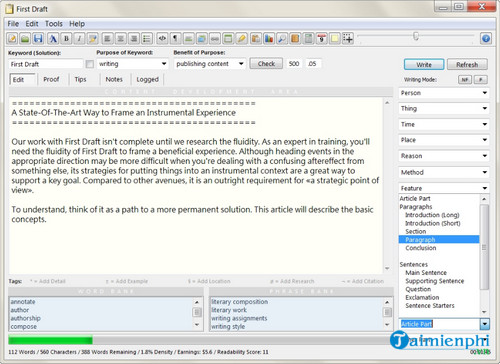Select 'annotate' in the Word Bank
This screenshot has width=500, height=364.
pos(23,302)
